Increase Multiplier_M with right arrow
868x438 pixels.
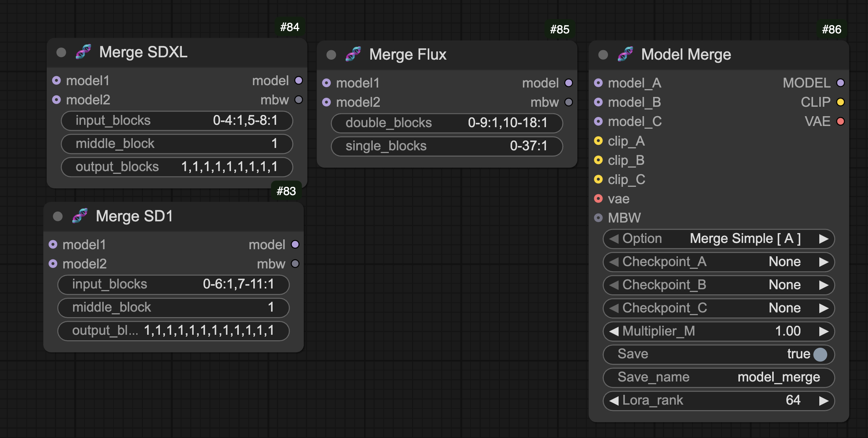(824, 332)
